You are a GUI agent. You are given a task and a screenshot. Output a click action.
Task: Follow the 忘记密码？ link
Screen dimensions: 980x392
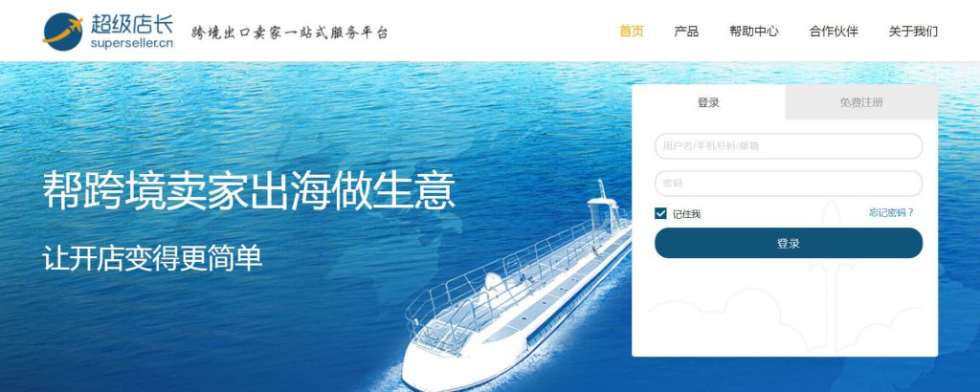[891, 212]
